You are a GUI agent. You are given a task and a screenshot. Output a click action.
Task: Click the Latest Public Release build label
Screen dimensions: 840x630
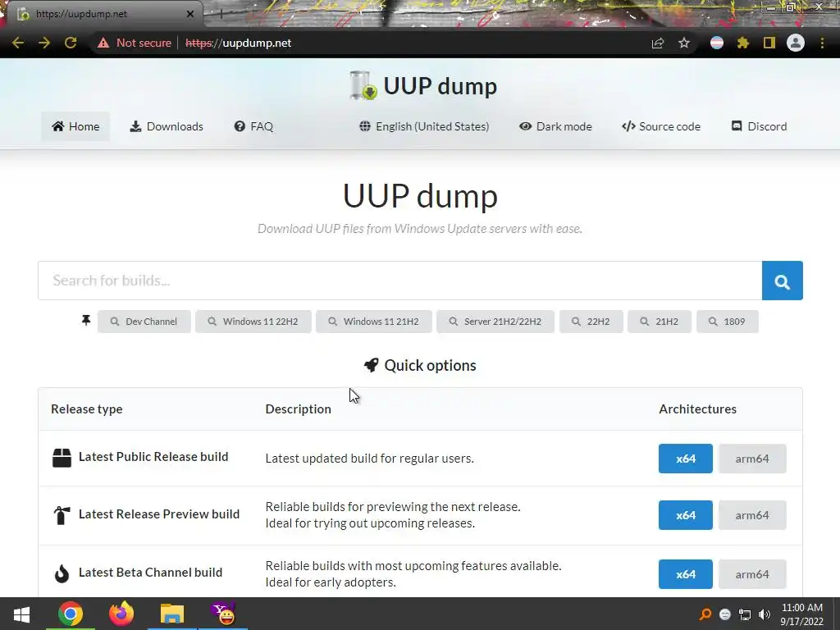[153, 456]
